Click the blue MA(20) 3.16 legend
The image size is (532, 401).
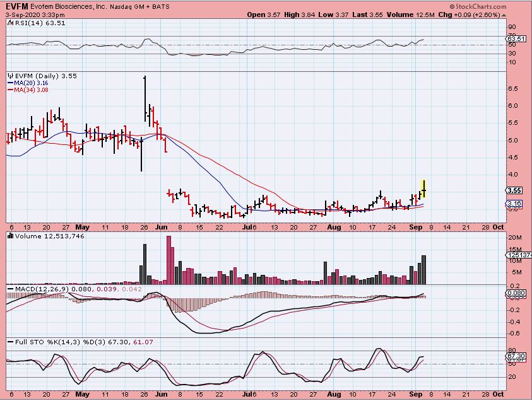28,83
